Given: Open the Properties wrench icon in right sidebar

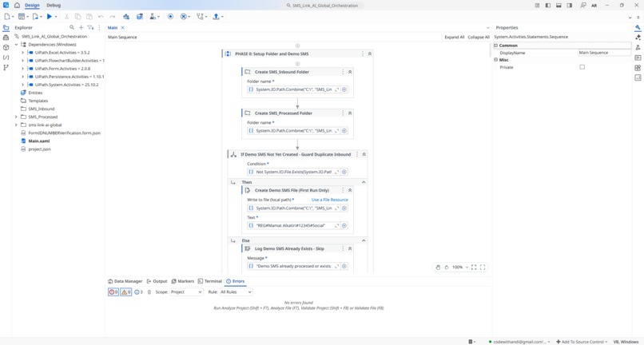Looking at the screenshot, I should pyautogui.click(x=638, y=27).
